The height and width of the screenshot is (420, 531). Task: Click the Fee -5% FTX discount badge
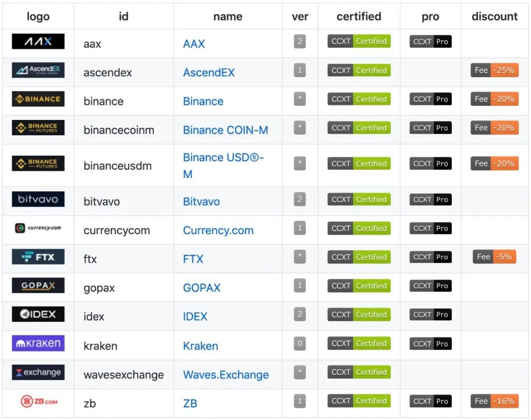494,257
